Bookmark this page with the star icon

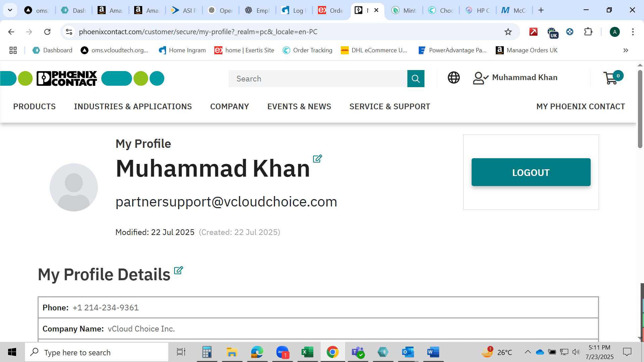click(508, 32)
